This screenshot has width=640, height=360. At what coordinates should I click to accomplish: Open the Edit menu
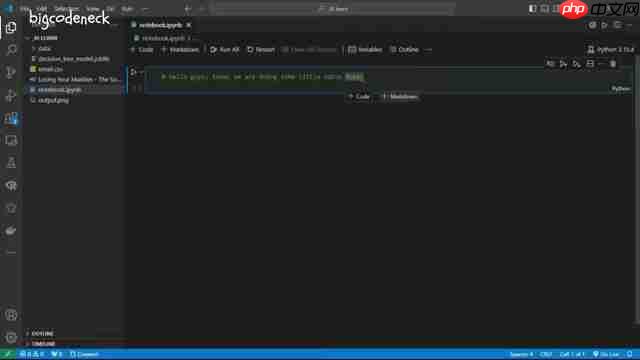click(x=42, y=9)
